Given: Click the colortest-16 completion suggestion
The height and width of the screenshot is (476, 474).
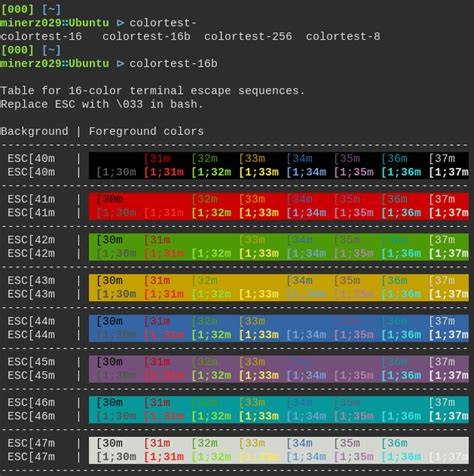Looking at the screenshot, I should pyautogui.click(x=41, y=36).
